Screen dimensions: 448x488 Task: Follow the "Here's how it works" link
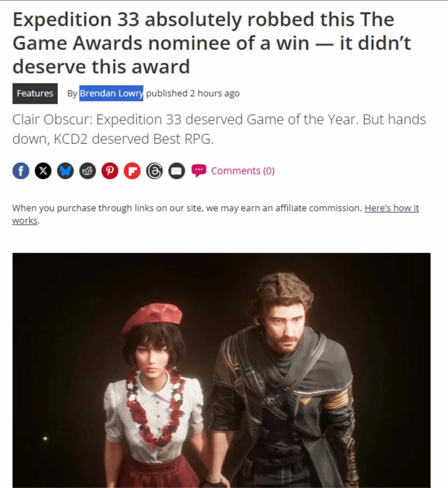(215, 214)
